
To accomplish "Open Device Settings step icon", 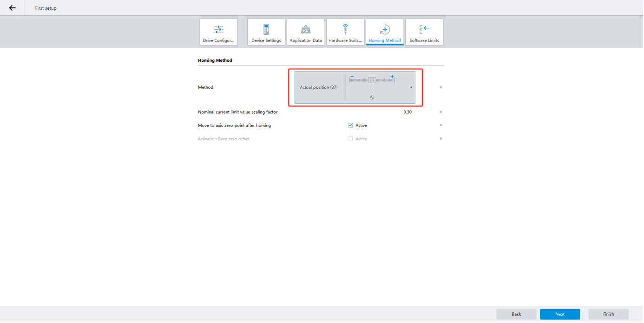I will tap(266, 30).
